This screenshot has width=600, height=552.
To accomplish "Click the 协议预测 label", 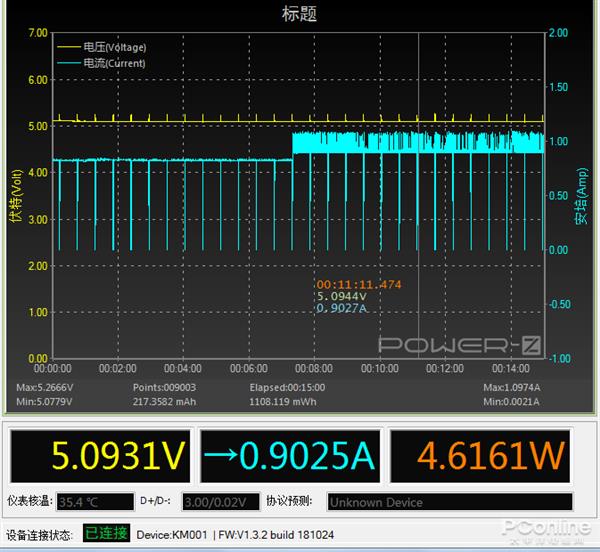I will pos(289,501).
